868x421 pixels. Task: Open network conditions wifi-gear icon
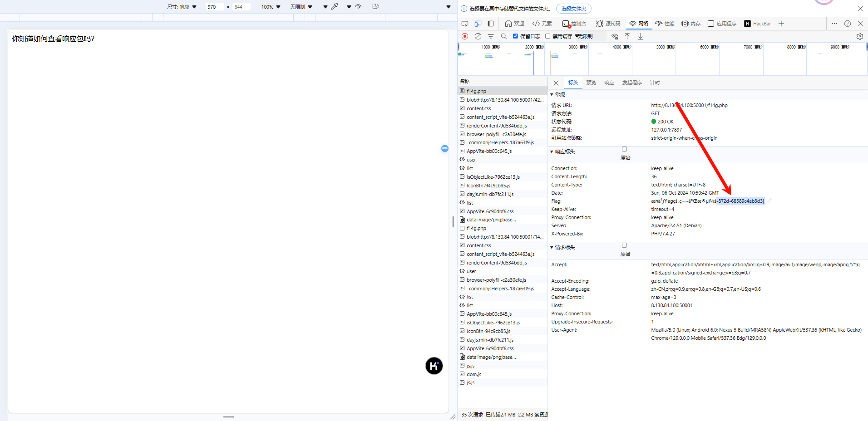(x=615, y=36)
